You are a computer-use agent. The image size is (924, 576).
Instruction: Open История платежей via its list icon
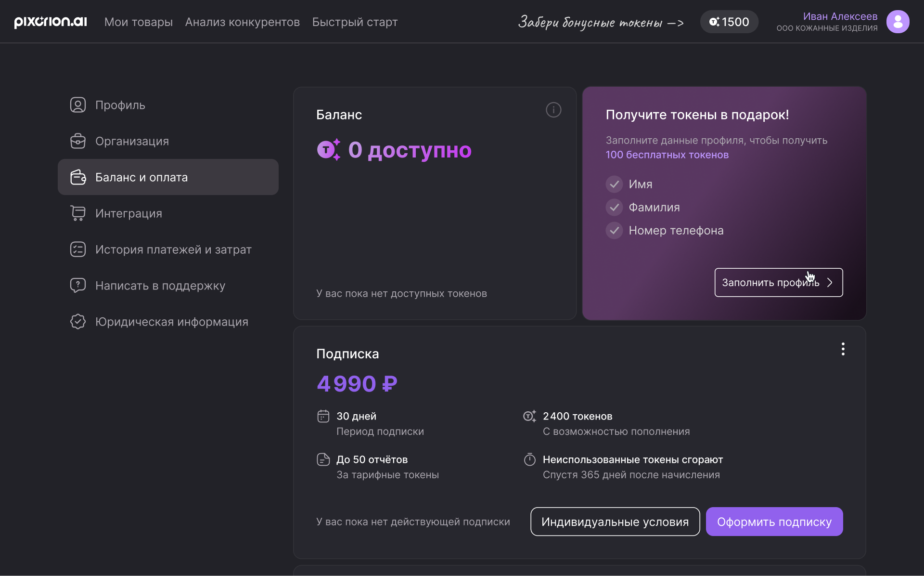78,249
